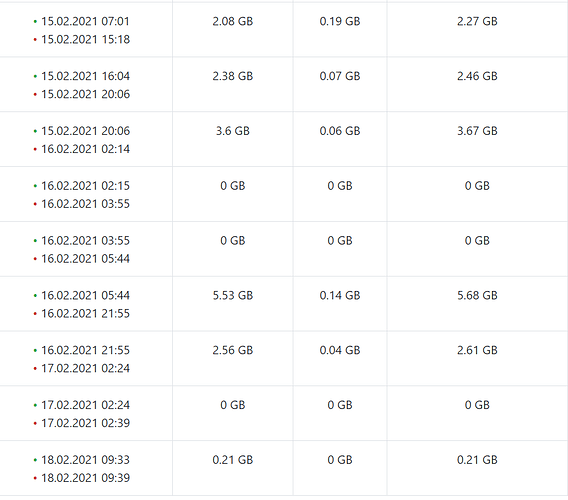Click session start 15.02.2021 16:04

point(85,76)
